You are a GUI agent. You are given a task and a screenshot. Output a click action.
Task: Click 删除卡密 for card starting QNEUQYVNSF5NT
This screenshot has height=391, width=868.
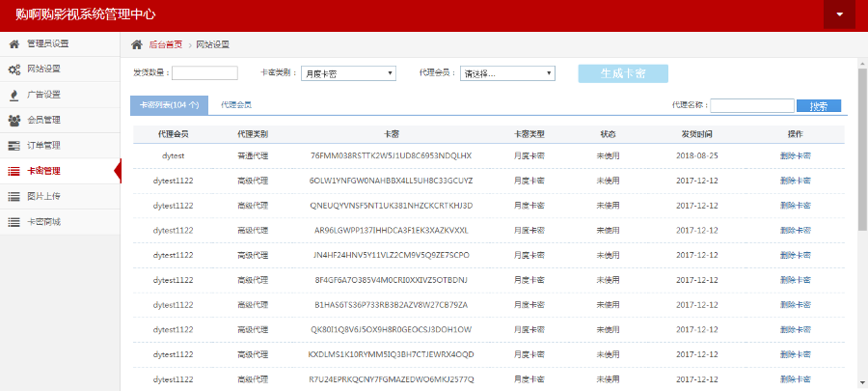[796, 206]
